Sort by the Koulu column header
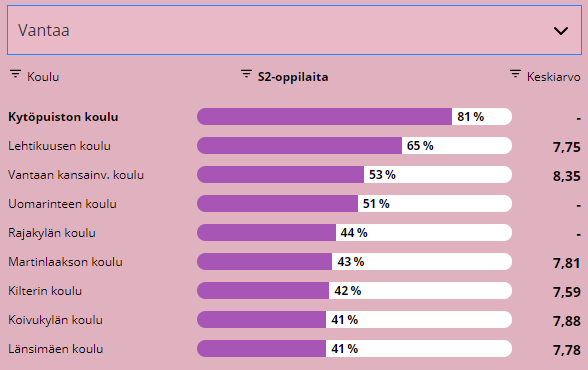 coord(43,77)
